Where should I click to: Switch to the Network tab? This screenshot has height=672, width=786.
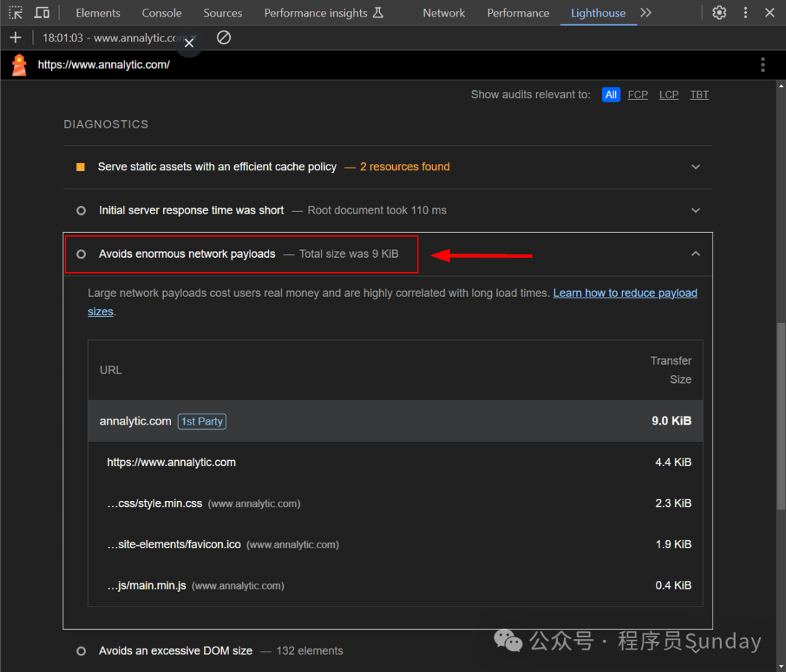[x=444, y=12]
